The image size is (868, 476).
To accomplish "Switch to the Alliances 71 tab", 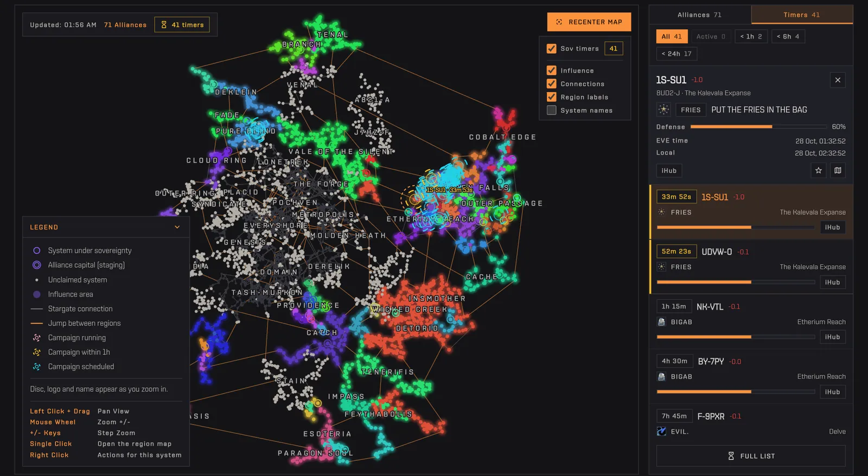I will pos(699,15).
